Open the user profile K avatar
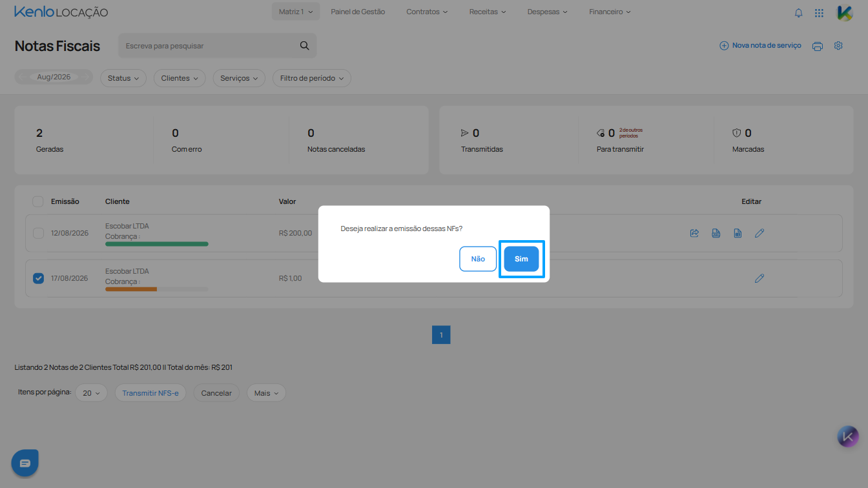Image resolution: width=868 pixels, height=488 pixels. point(845,12)
